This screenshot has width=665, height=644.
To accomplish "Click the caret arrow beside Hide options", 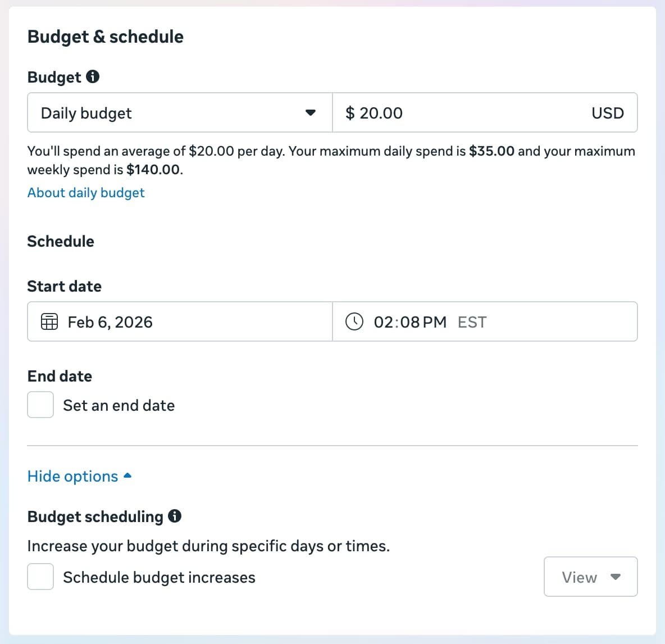I will coord(127,476).
